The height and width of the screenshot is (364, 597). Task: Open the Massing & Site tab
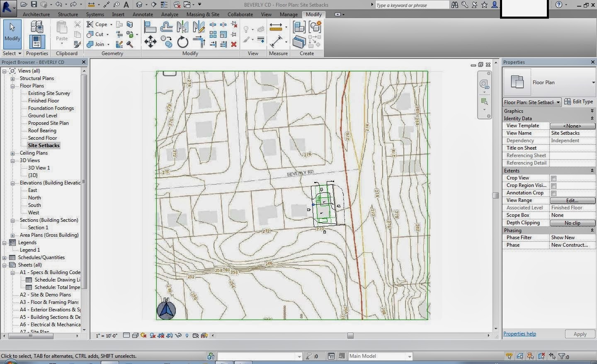(203, 14)
